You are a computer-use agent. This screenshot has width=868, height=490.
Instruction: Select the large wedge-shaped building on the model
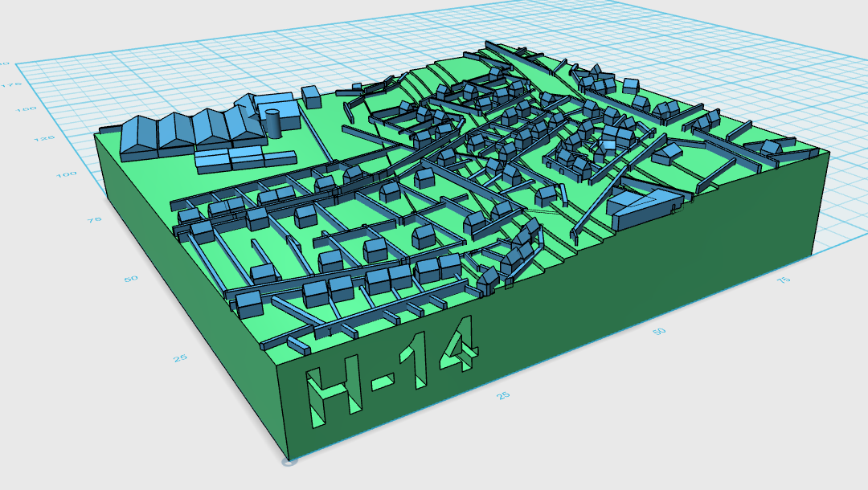coord(646,207)
